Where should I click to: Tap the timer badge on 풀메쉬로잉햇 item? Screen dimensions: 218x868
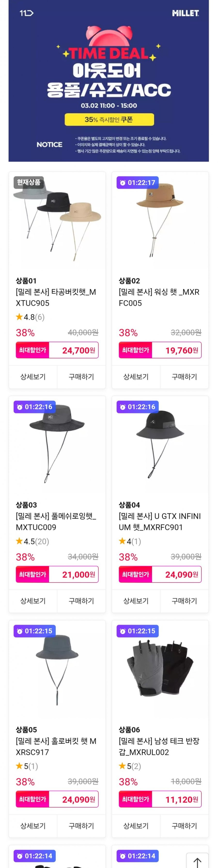(x=35, y=407)
